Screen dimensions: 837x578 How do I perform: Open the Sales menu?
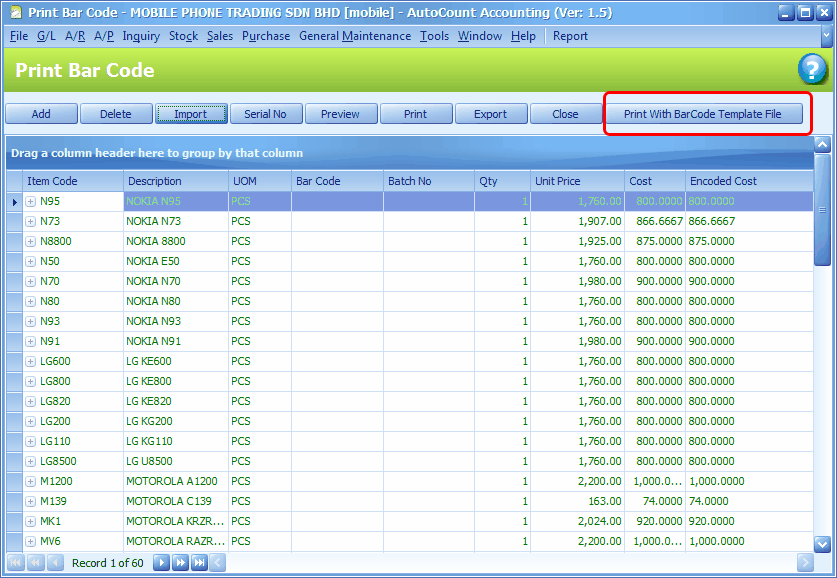click(x=220, y=36)
